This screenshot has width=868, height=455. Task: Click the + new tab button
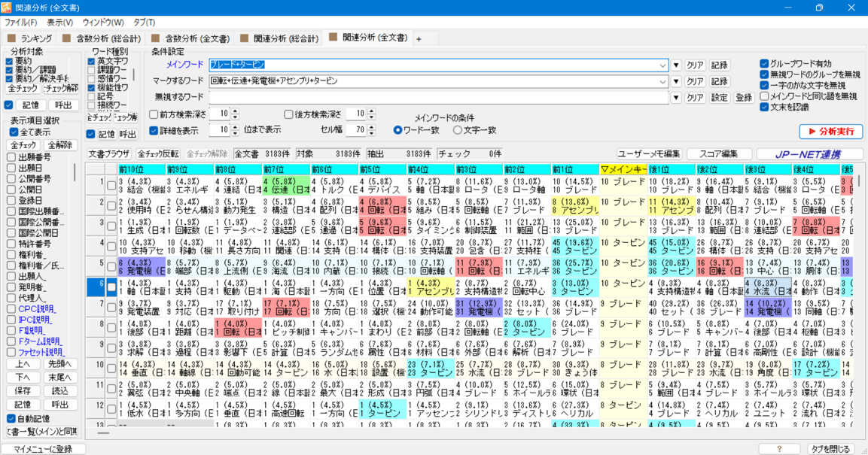419,38
